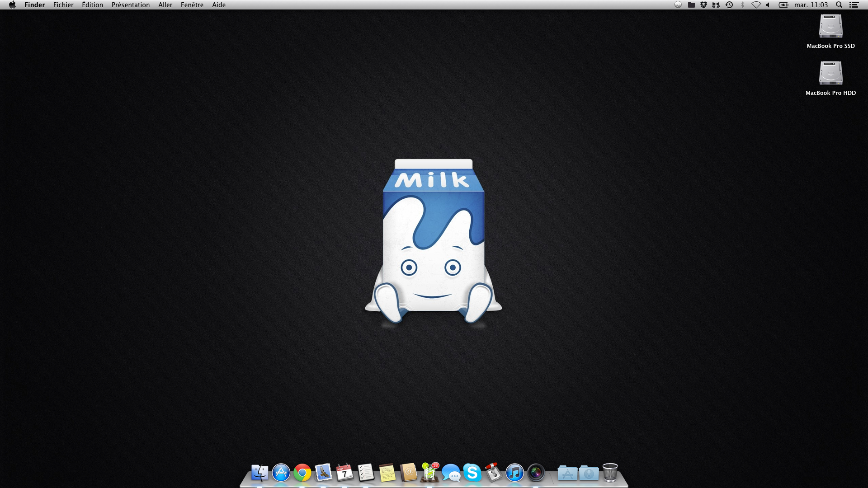Image resolution: width=868 pixels, height=488 pixels.
Task: Launch the Mac App Store dock icon
Action: tap(281, 473)
